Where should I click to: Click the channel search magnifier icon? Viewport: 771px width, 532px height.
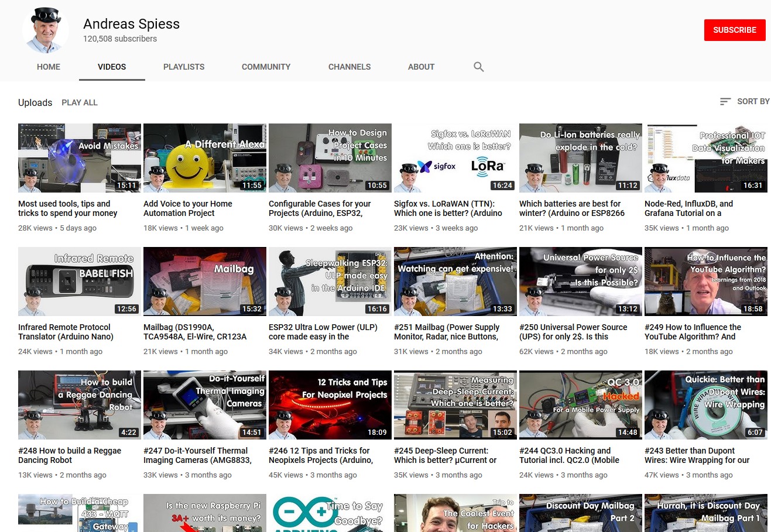pyautogui.click(x=478, y=67)
